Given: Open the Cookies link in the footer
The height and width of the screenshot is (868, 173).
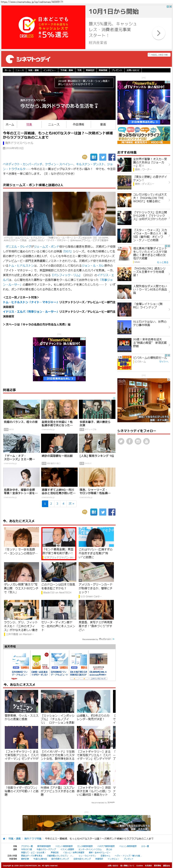Looking at the screenshot, I should [x=139, y=865].
